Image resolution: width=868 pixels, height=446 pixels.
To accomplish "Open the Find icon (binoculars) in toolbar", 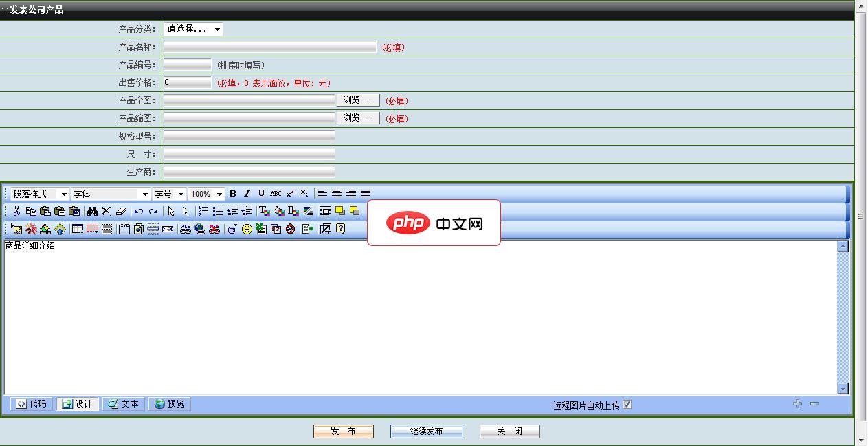I will 92,211.
